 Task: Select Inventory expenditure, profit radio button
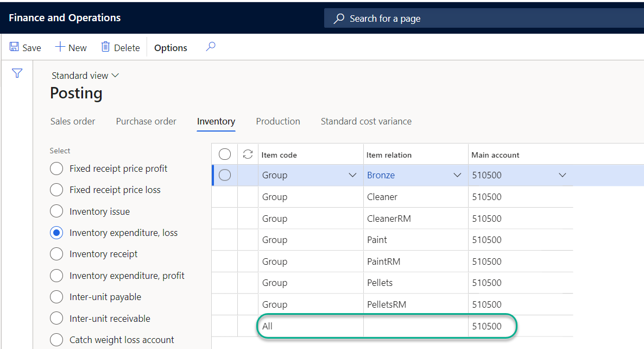pos(56,276)
